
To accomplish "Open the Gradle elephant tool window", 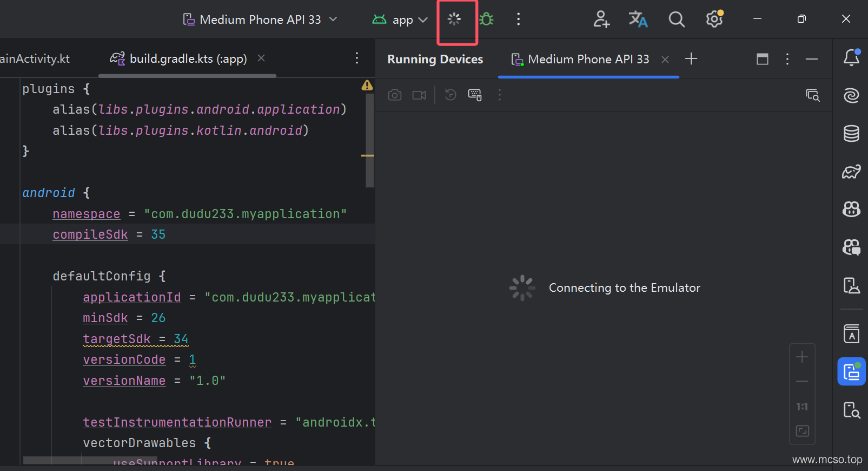I will [852, 172].
